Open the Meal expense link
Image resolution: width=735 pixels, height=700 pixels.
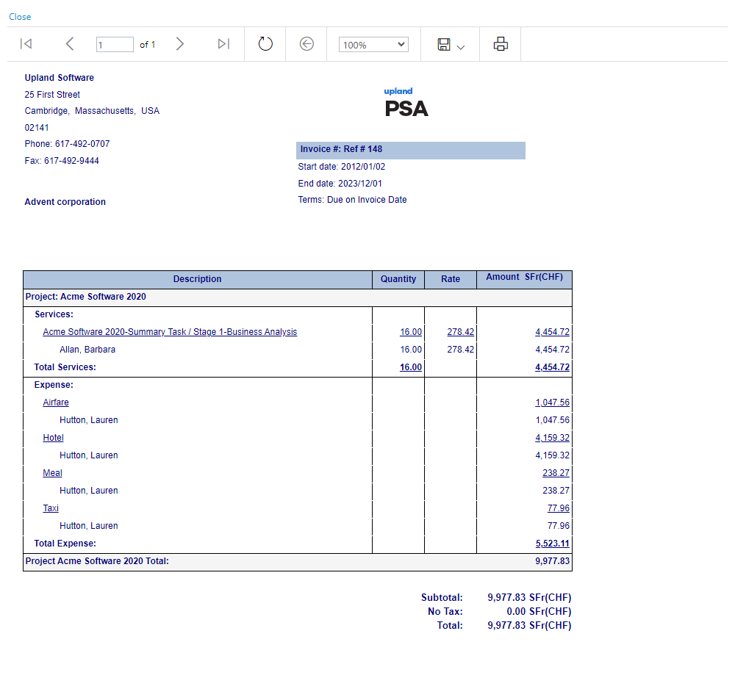52,473
